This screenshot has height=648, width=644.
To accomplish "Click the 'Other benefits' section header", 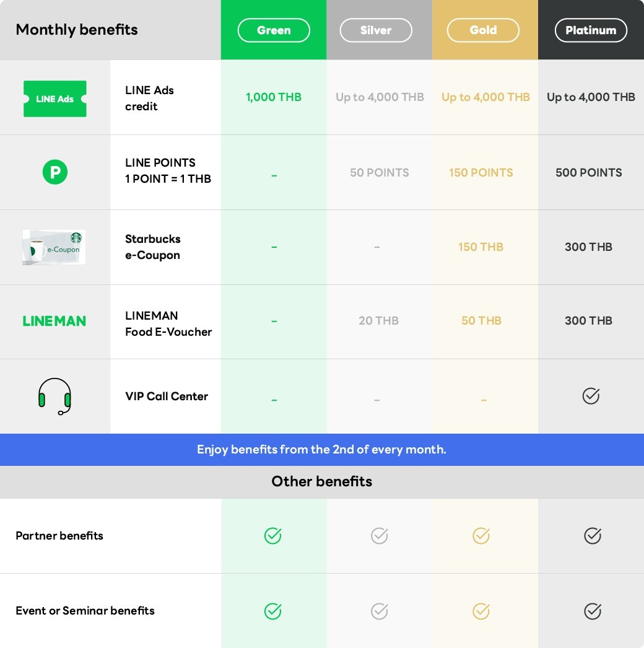I will 321,482.
